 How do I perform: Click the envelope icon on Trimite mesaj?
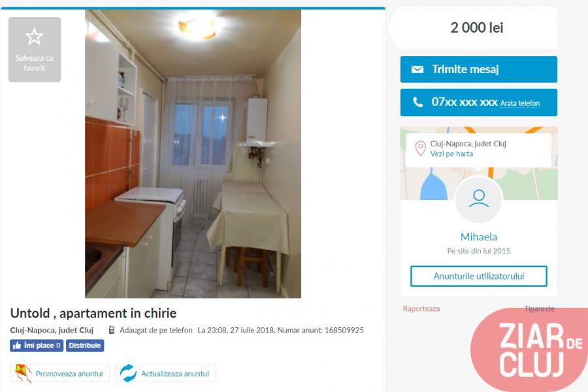(417, 69)
